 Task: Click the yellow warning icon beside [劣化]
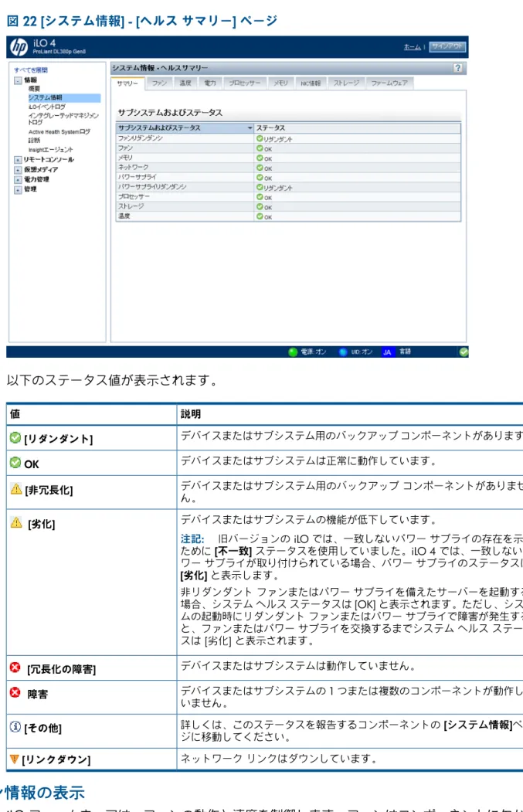click(x=16, y=522)
